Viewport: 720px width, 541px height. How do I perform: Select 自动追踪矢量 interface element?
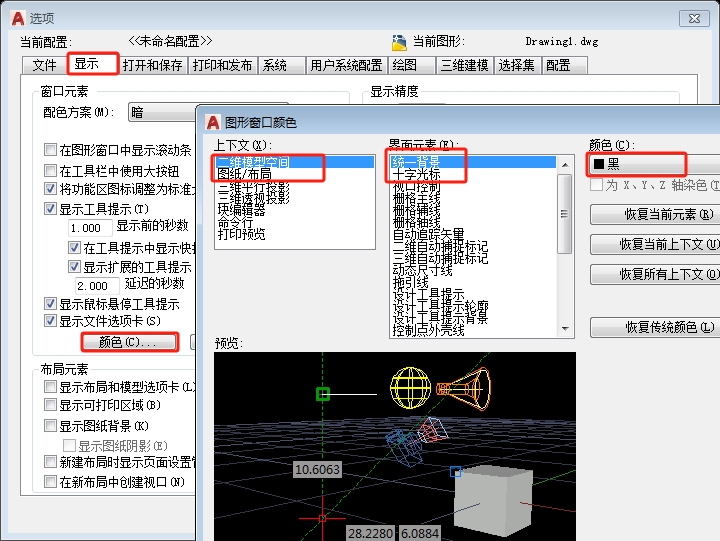[x=473, y=234]
